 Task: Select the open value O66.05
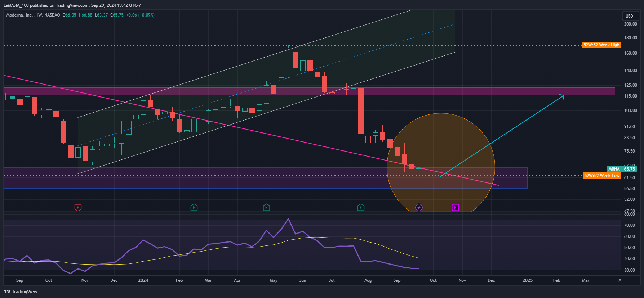(x=70, y=15)
